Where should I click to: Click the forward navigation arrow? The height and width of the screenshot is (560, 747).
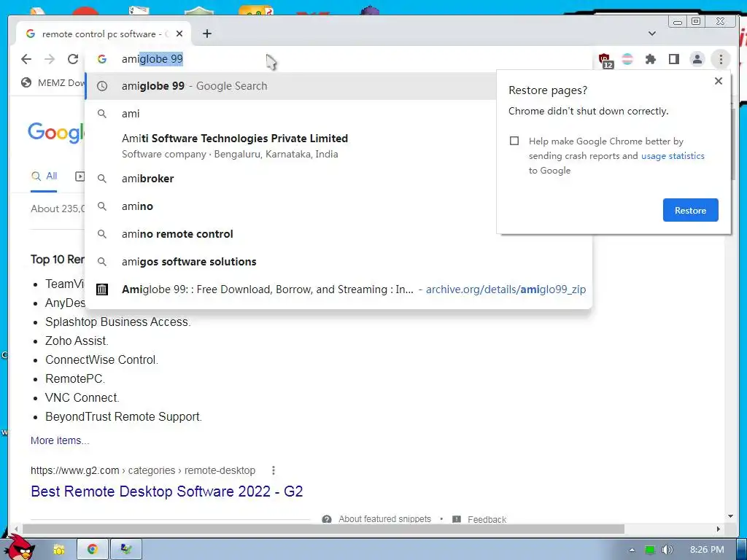coord(50,59)
